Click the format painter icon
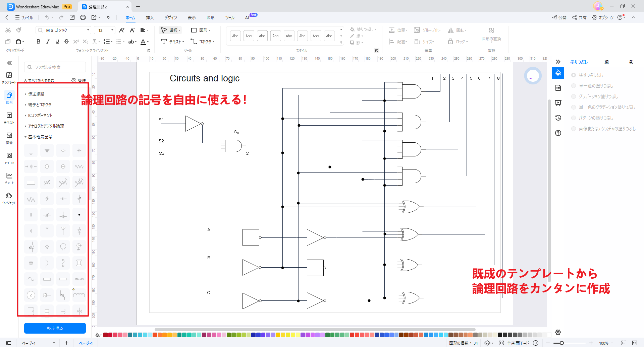Viewport: 644px width, 347px height. click(x=19, y=30)
